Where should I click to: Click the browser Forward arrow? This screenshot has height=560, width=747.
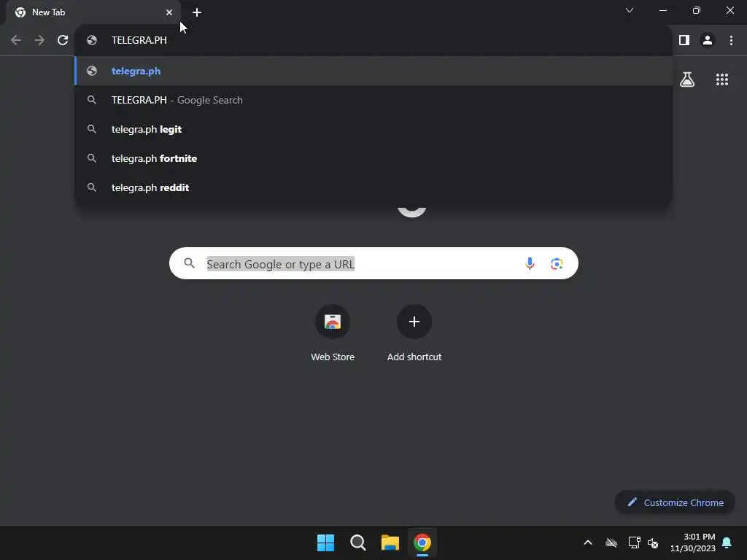point(39,40)
